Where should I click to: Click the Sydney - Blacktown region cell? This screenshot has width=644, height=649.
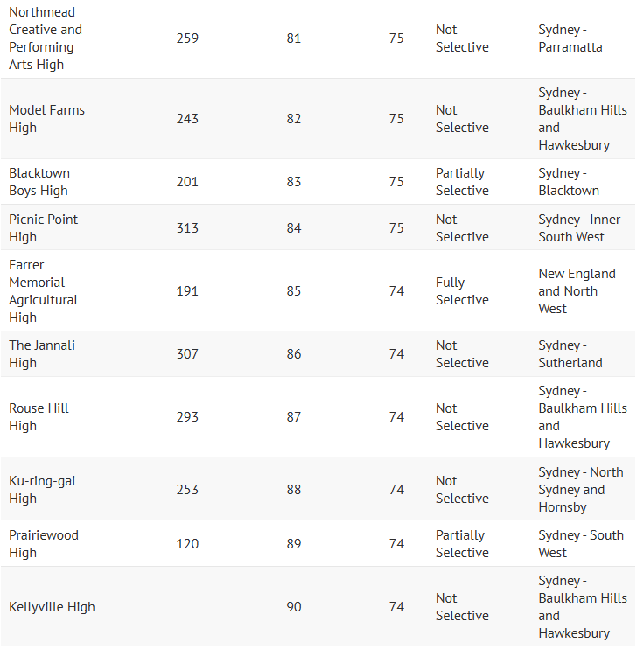pyautogui.click(x=569, y=182)
